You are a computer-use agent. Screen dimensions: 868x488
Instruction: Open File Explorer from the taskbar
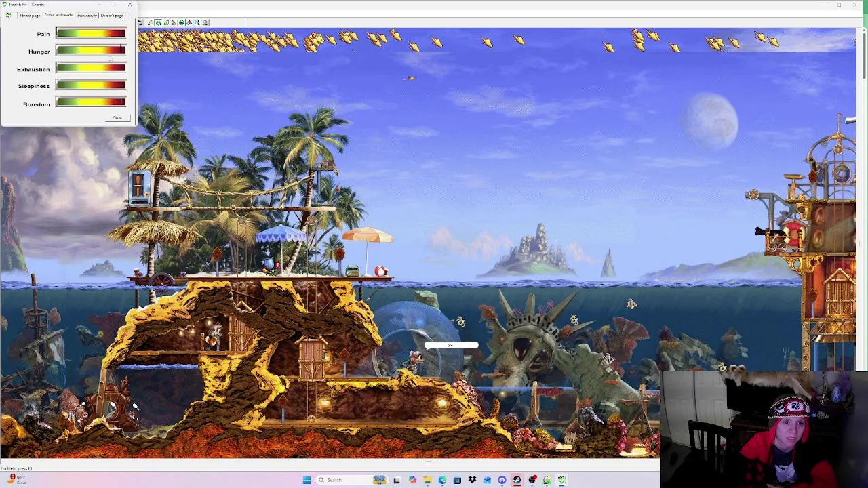[428, 480]
